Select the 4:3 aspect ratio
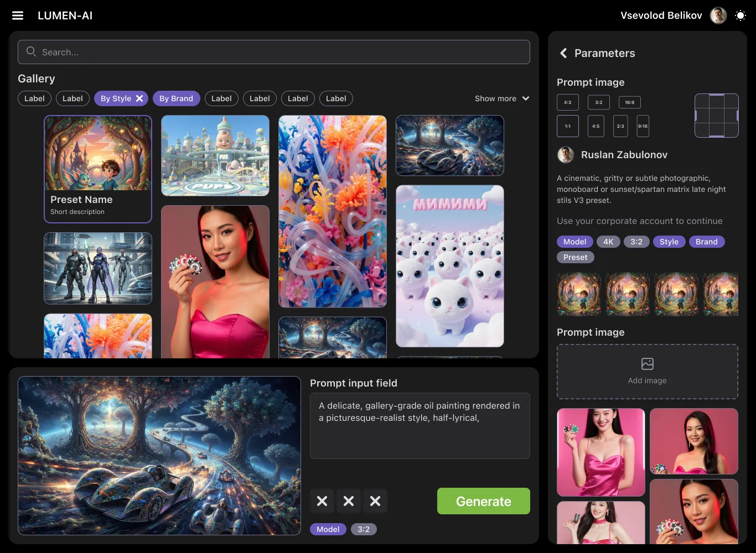Viewport: 756px width, 553px height. [568, 102]
